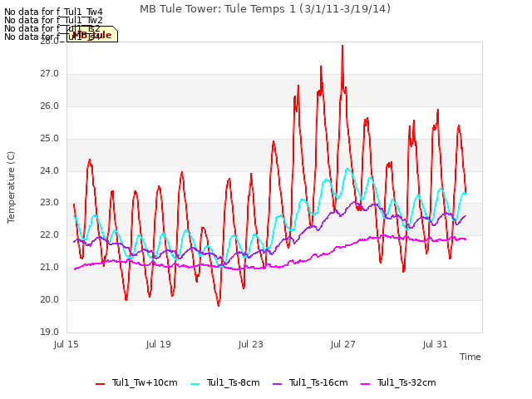532x399 pixels.
Task: Click the MB_tule annotation box
Action: pos(92,34)
